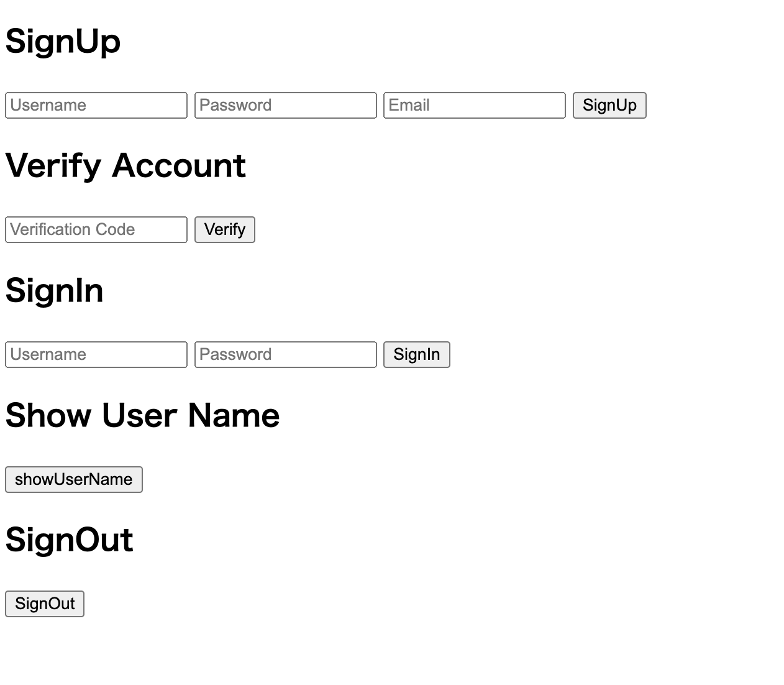Image resolution: width=784 pixels, height=685 pixels.
Task: Click the Password field in the SignUp form
Action: tap(285, 106)
